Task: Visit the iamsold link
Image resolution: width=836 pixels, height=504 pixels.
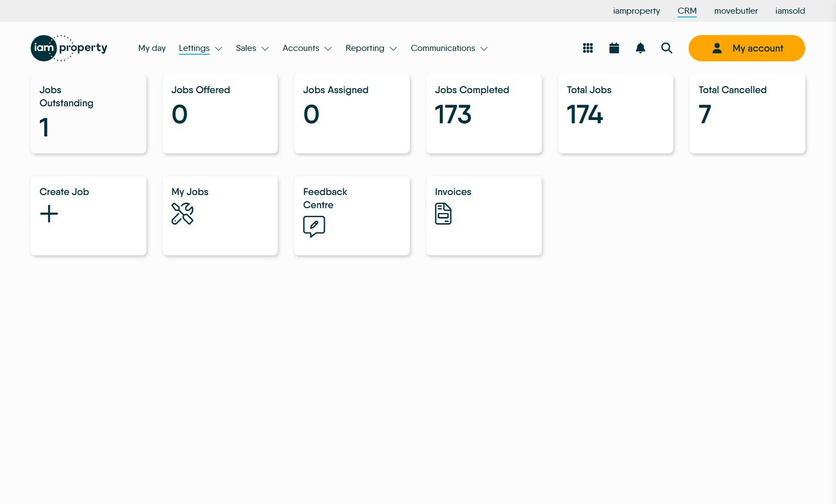Action: click(790, 11)
